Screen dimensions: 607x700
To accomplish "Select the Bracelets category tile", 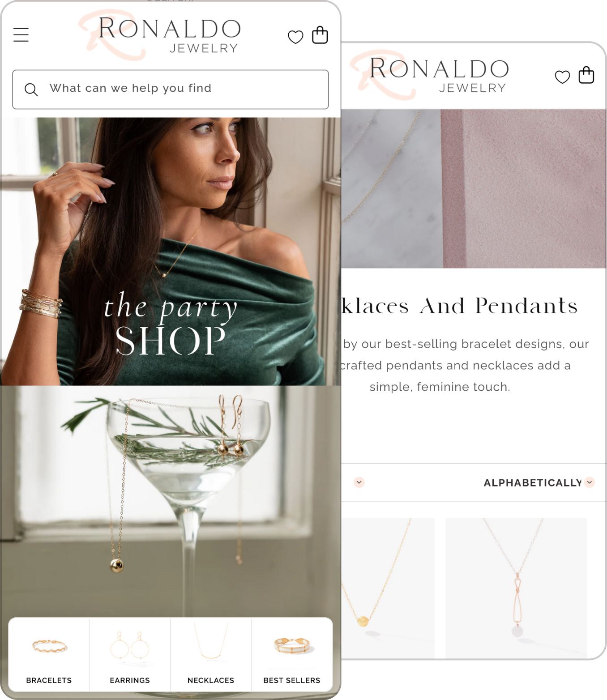I will pyautogui.click(x=49, y=654).
